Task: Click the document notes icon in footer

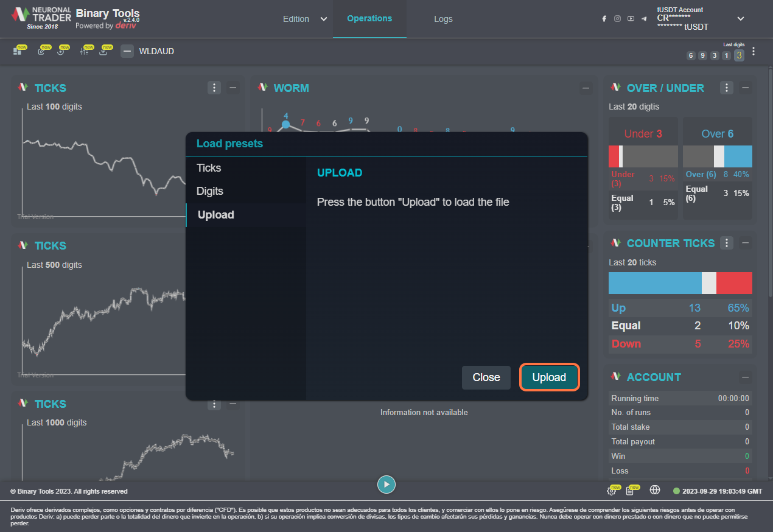Action: click(630, 491)
